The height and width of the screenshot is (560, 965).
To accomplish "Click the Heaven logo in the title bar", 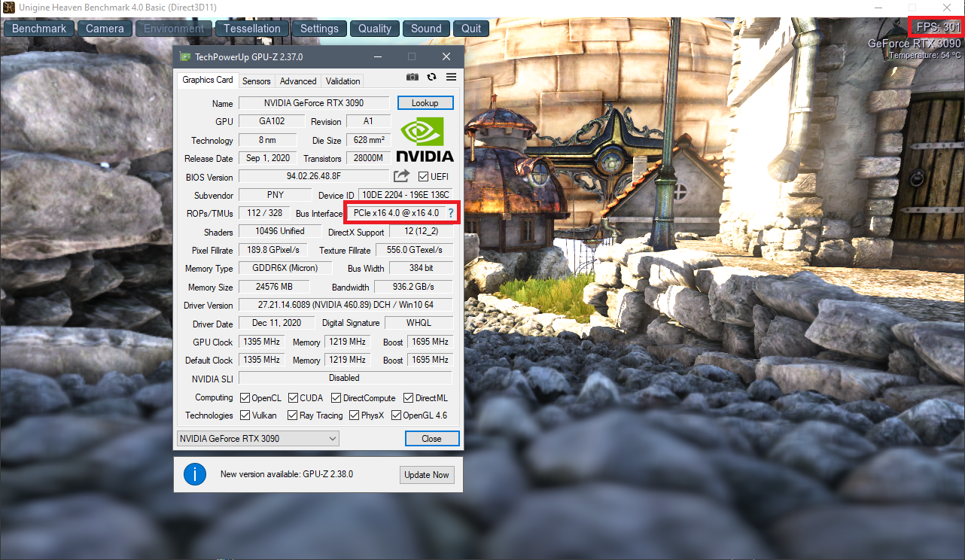I will [x=8, y=7].
